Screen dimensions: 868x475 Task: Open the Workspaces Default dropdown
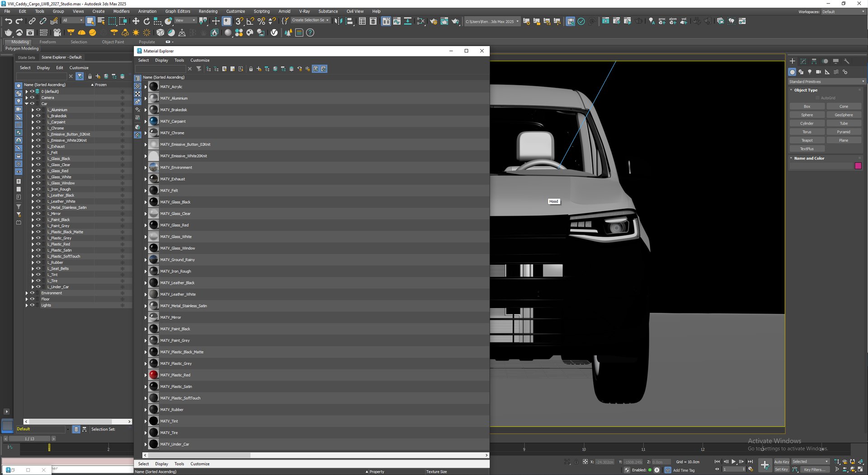(843, 12)
